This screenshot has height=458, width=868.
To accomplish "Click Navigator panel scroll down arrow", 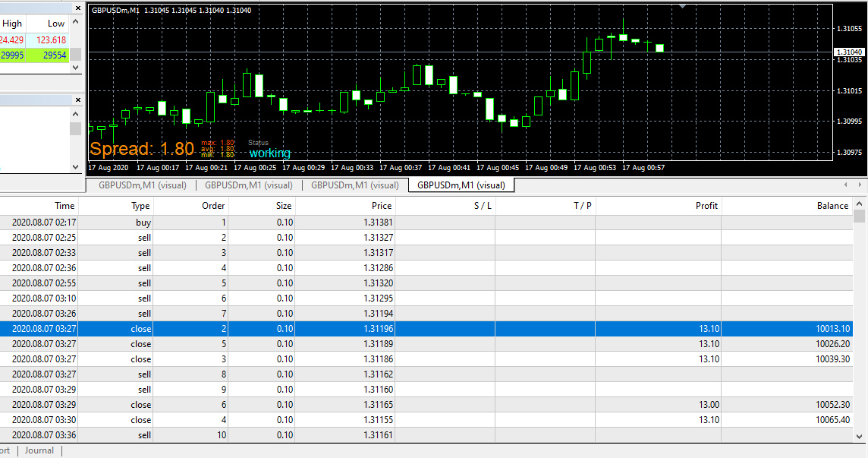I will 76,167.
